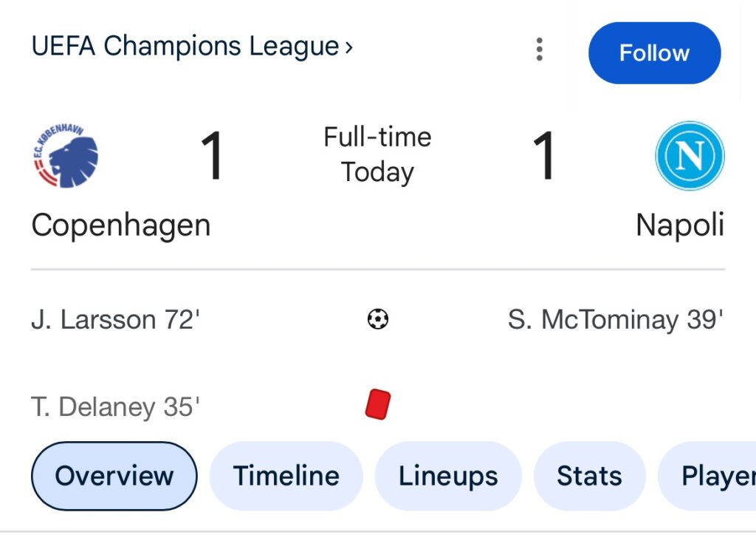Click the soccer ball goal icon
Image resolution: width=756 pixels, height=535 pixels.
[377, 319]
